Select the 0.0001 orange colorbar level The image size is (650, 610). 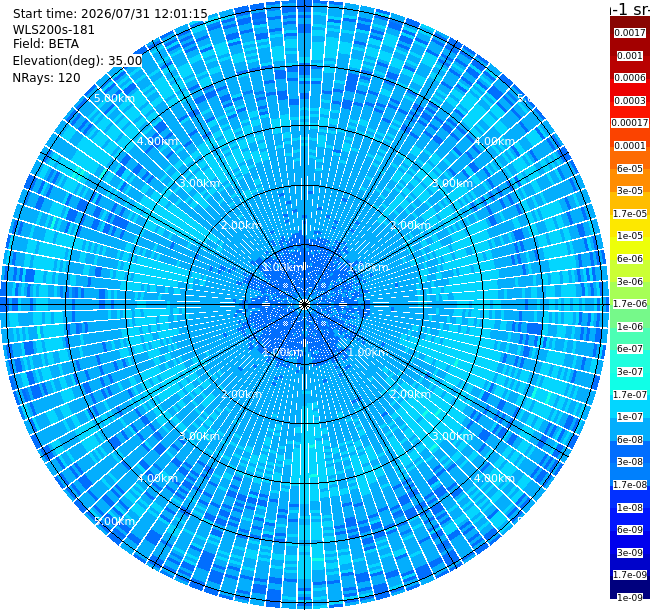coord(630,146)
